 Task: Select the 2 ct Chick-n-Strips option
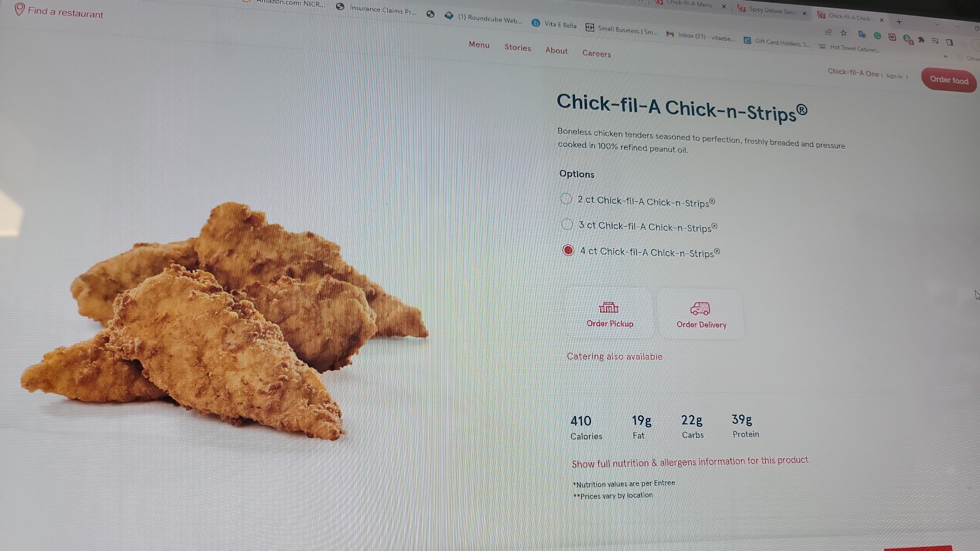[x=566, y=198]
